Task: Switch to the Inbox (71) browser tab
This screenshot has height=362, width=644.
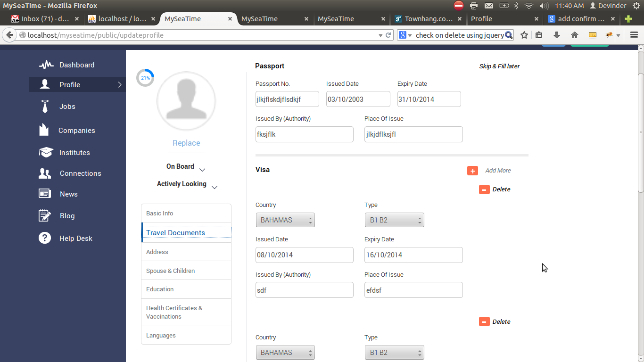Action: (45, 19)
